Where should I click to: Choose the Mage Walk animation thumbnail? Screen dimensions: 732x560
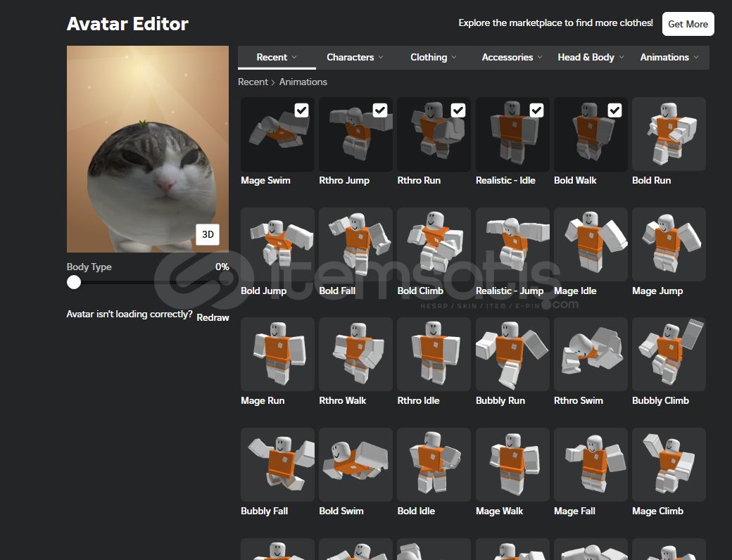tap(512, 464)
